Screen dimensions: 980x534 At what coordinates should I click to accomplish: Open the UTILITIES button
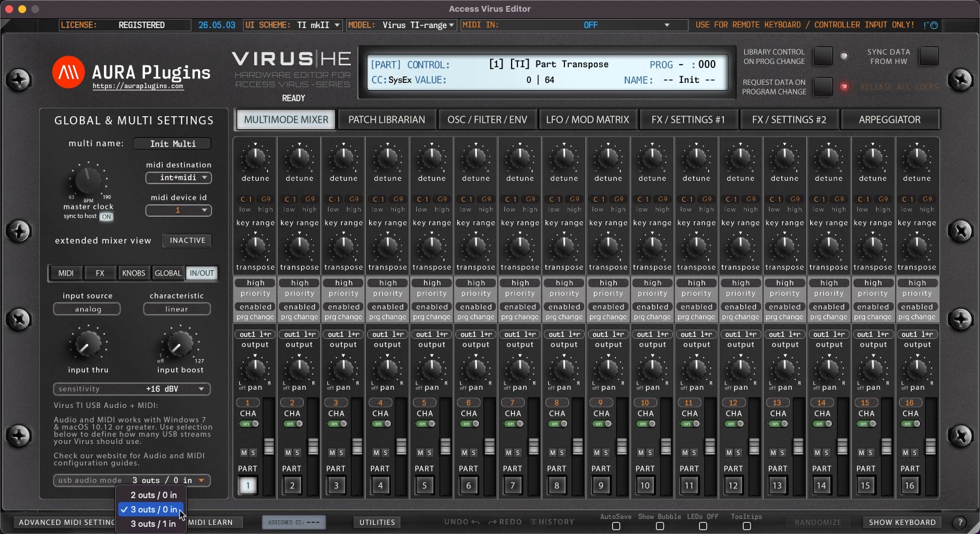[377, 522]
